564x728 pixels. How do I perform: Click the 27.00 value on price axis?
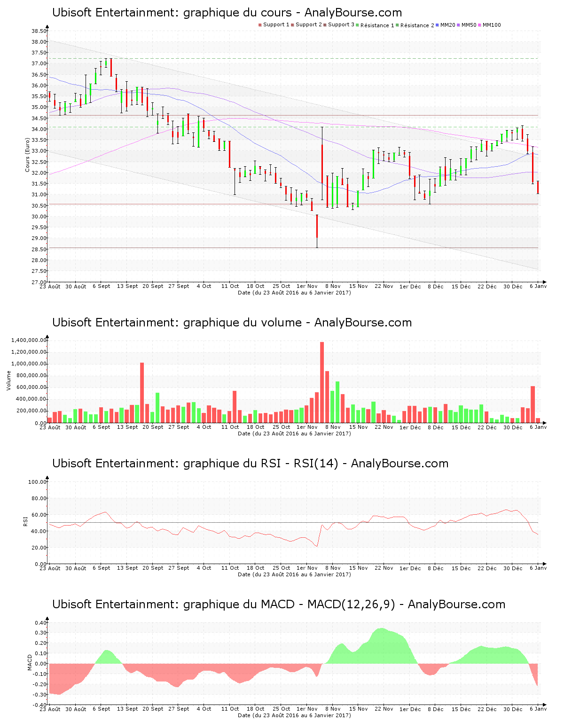[x=39, y=282]
